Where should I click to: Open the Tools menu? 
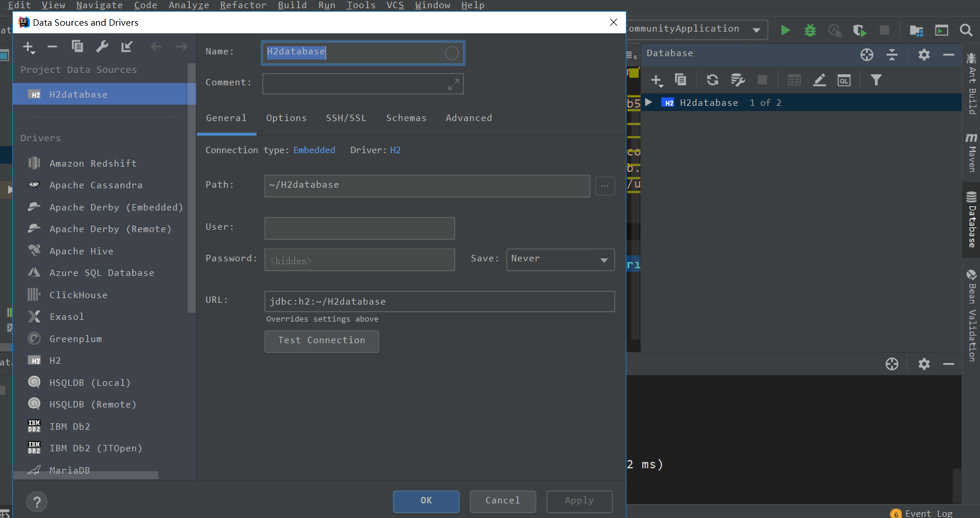(361, 5)
